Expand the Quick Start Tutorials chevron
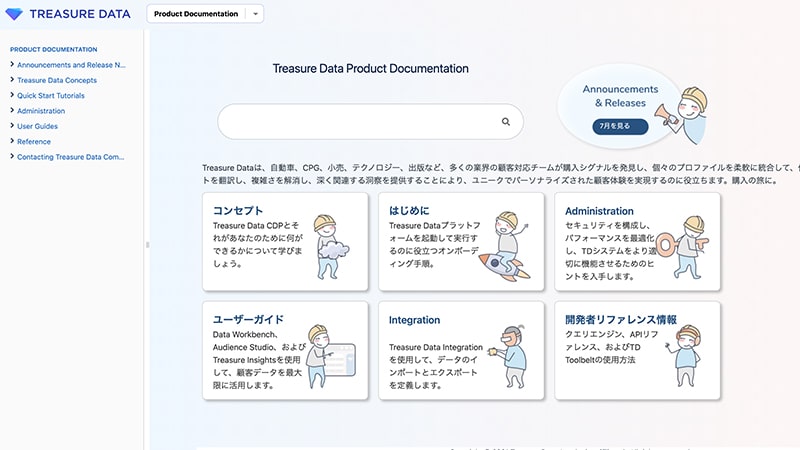Viewport: 800px width, 450px height. tap(12, 95)
